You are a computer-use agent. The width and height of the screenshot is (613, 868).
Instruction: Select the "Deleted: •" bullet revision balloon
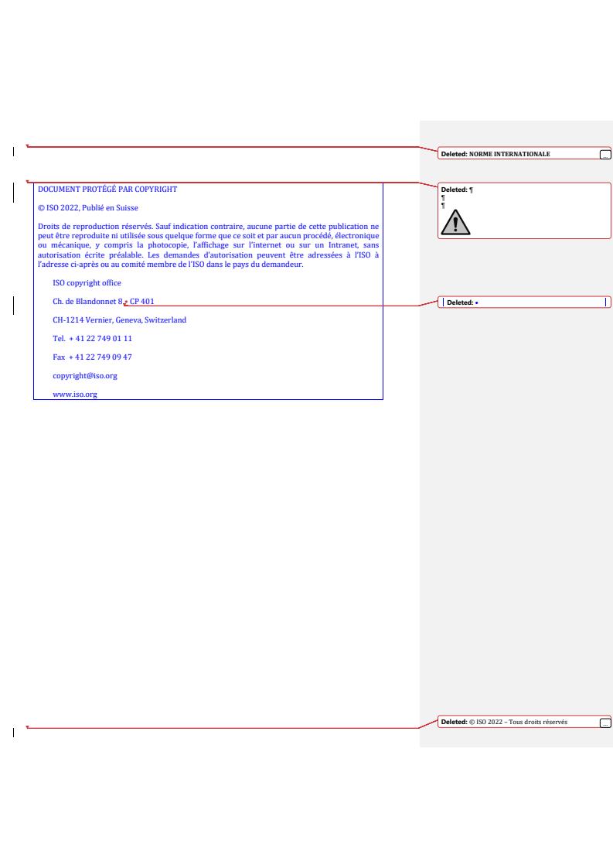(518, 302)
